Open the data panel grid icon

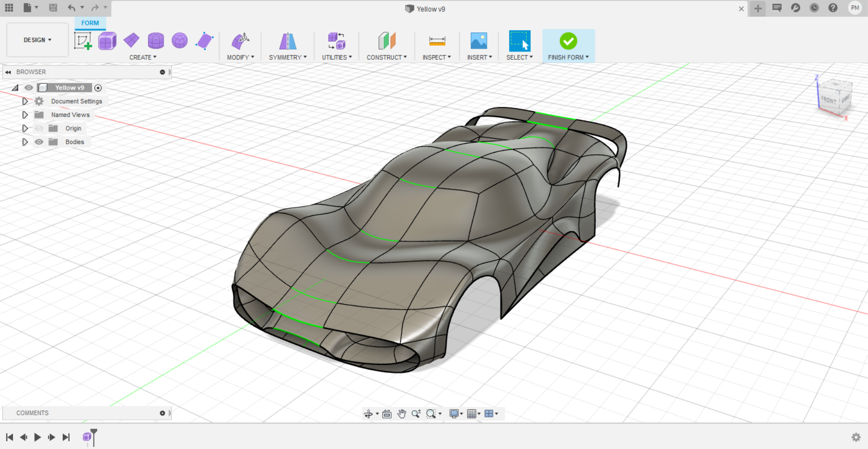9,8
